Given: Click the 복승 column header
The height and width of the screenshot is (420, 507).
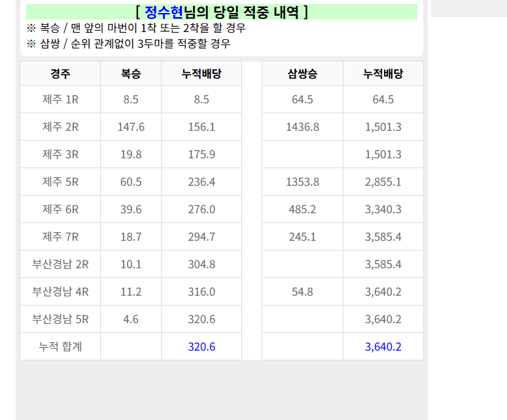Looking at the screenshot, I should [x=131, y=74].
